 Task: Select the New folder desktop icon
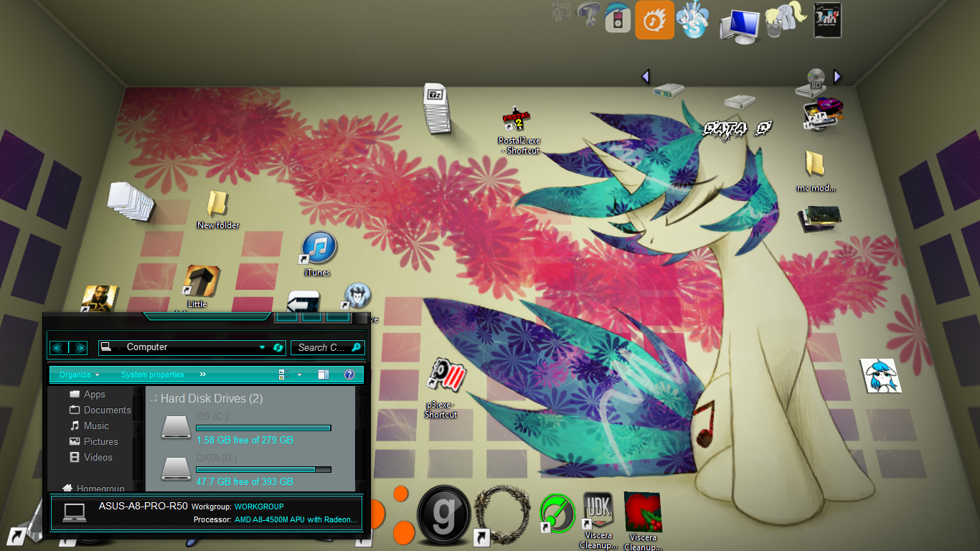tap(217, 204)
